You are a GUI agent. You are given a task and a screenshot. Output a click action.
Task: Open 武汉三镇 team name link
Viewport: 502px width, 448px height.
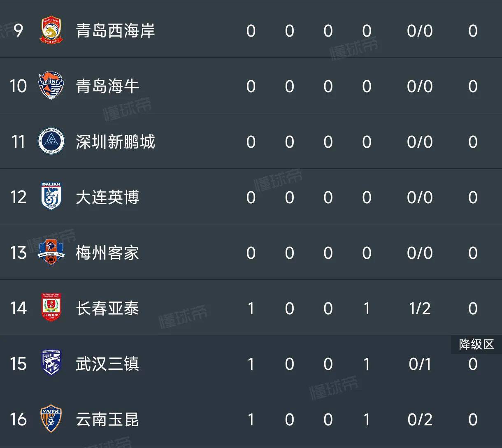107,364
